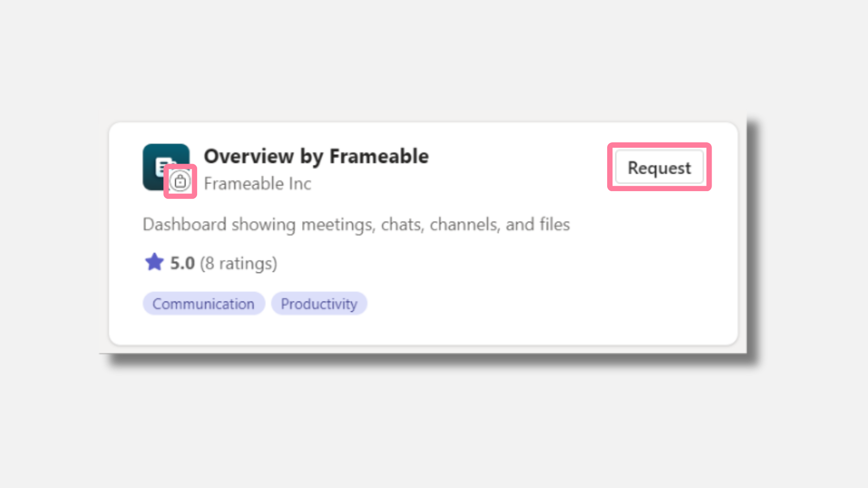Select the '(8 ratings)' text
The width and height of the screenshot is (868, 488).
pyautogui.click(x=238, y=263)
